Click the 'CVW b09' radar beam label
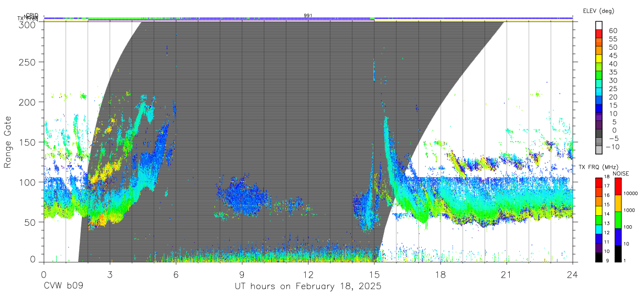The width and height of the screenshot is (644, 297). [x=63, y=287]
